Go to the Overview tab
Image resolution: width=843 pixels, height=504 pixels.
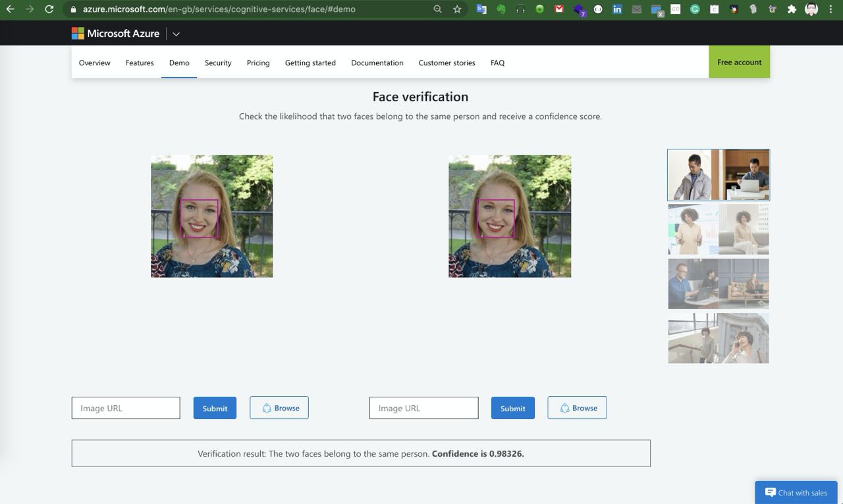coord(95,63)
